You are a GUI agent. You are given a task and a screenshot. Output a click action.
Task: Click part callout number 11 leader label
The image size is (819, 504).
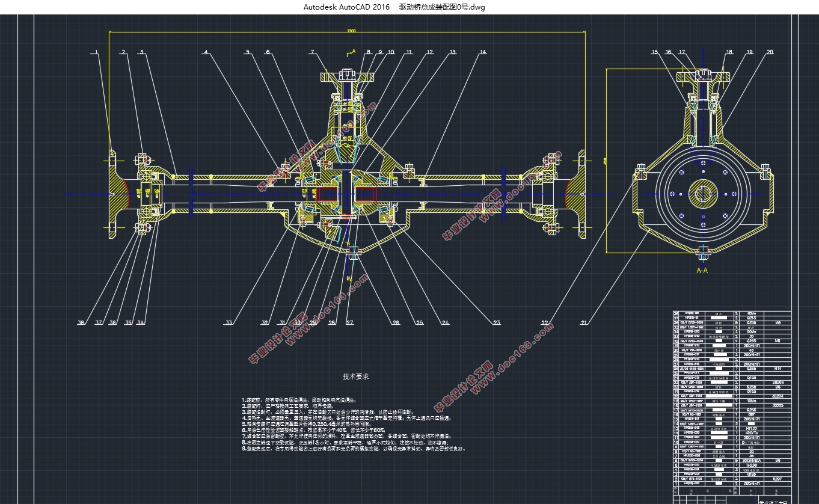tap(409, 52)
